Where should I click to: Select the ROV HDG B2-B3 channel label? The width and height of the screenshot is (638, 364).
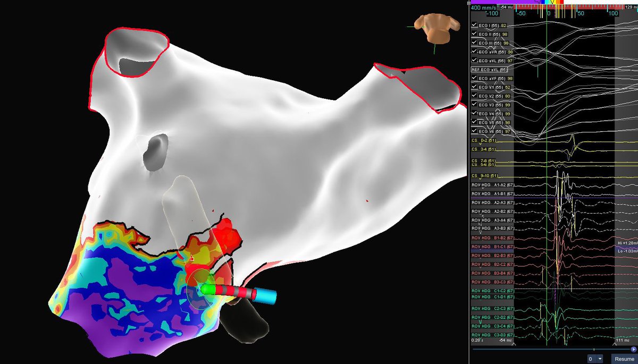point(492,256)
